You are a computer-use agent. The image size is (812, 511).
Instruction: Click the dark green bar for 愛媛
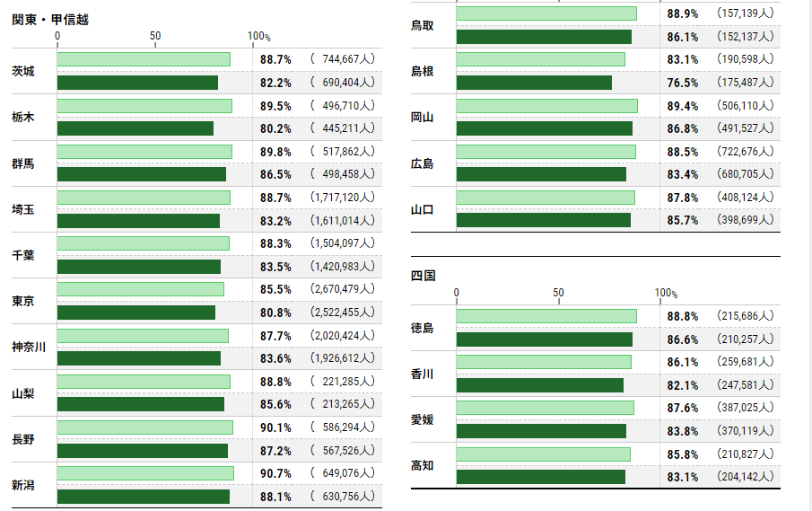click(x=541, y=431)
